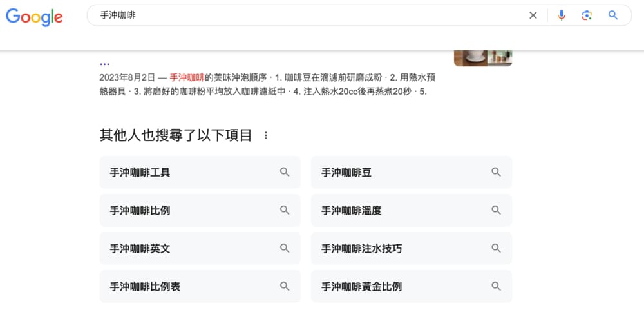Open the coffee result thumbnail image
The image size is (644, 319).
tap(483, 58)
